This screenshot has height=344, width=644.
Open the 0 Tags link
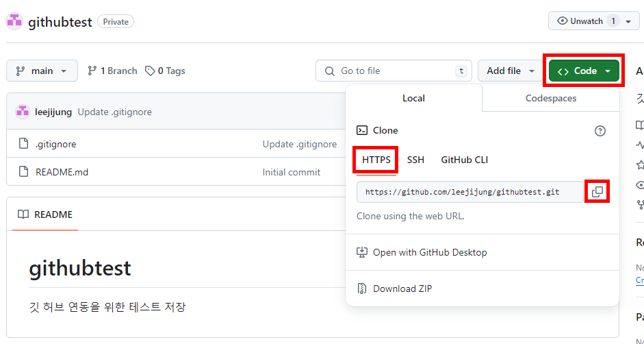point(165,71)
